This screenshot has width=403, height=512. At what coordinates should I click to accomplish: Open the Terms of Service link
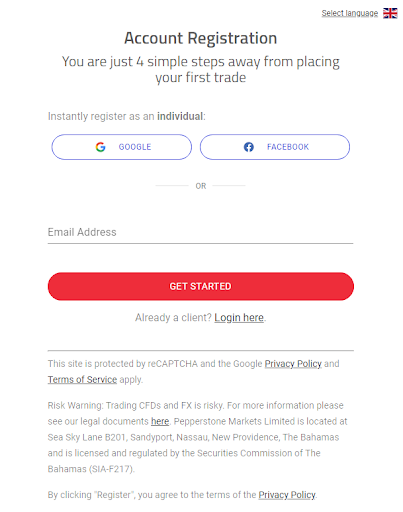pos(82,380)
